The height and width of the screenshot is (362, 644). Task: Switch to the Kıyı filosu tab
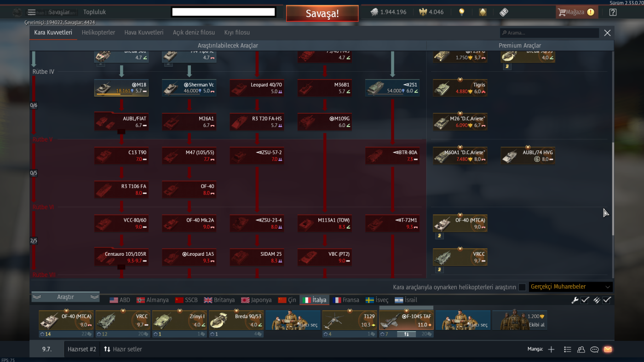click(x=237, y=33)
